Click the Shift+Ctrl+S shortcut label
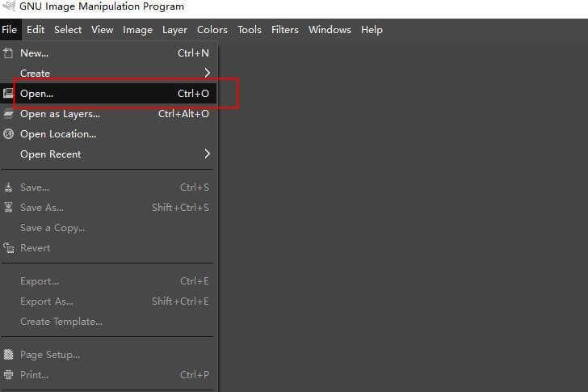Viewport: 588px width, 392px height. (180, 208)
